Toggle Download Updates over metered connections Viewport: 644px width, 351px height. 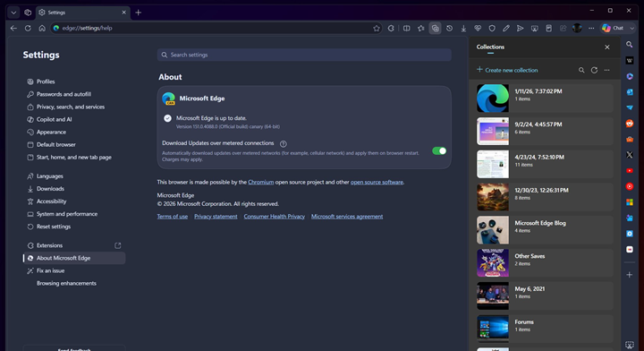pos(439,150)
